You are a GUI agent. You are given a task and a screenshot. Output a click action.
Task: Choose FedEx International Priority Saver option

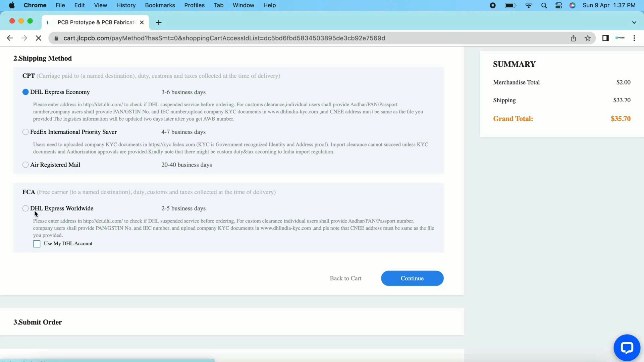point(25,132)
